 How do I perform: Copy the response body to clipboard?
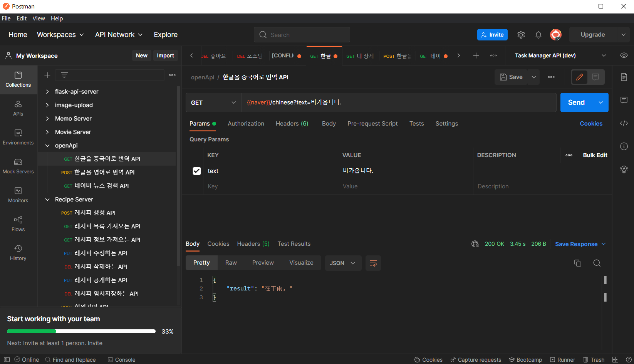(x=578, y=263)
